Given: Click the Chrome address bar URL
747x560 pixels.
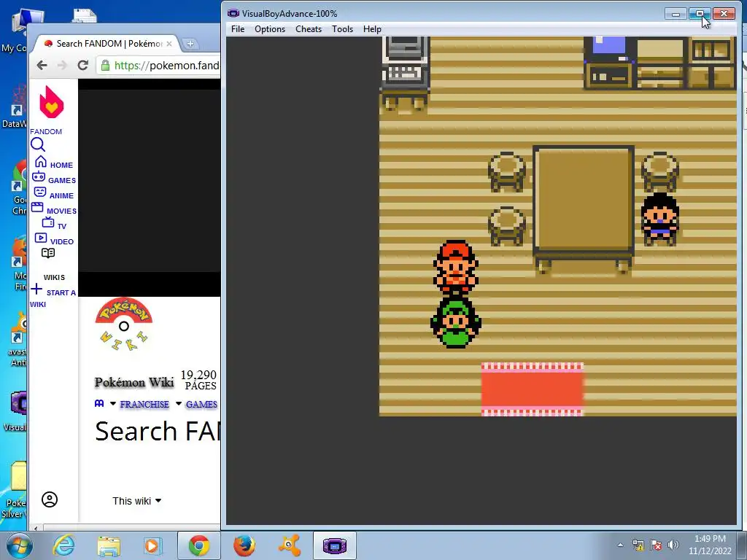Looking at the screenshot, I should click(x=167, y=65).
